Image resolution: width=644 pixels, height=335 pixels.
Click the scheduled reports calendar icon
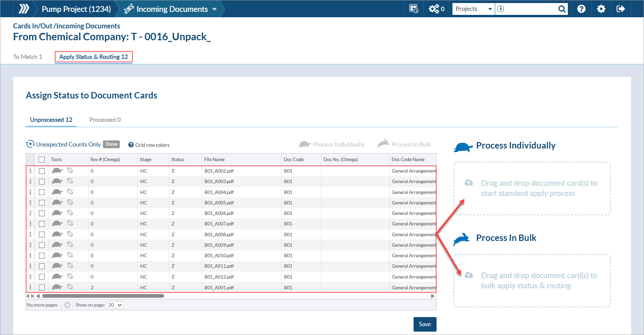coord(414,9)
